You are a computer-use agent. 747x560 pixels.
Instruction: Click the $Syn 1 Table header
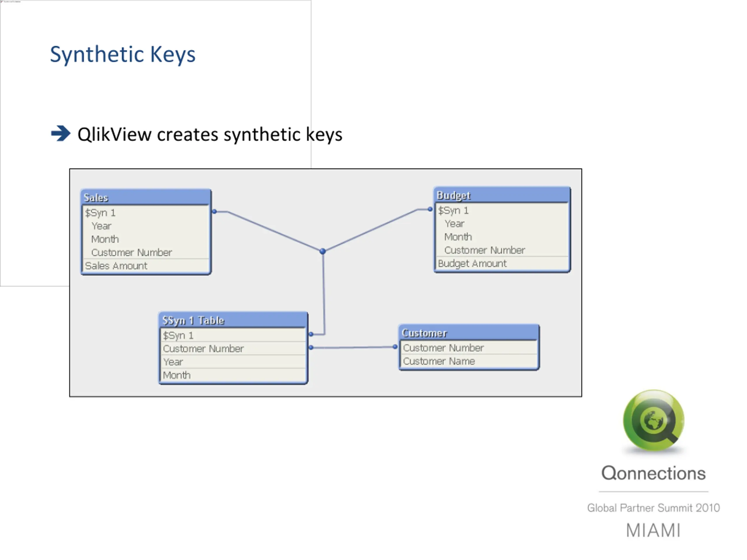click(233, 320)
